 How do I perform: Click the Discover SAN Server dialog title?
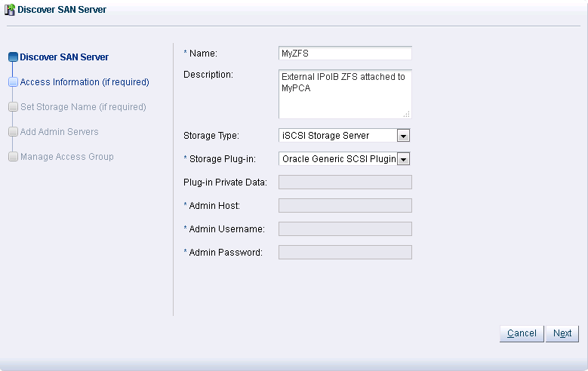62,10
